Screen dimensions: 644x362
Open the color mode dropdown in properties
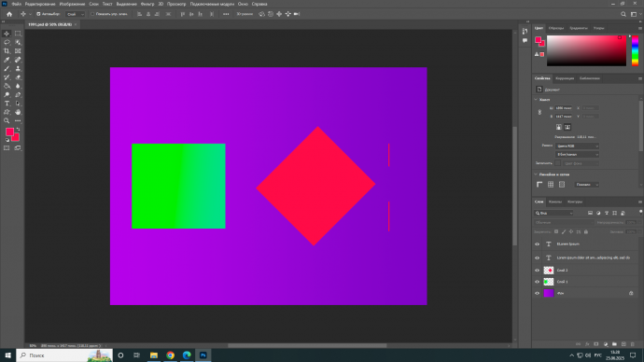pos(577,146)
